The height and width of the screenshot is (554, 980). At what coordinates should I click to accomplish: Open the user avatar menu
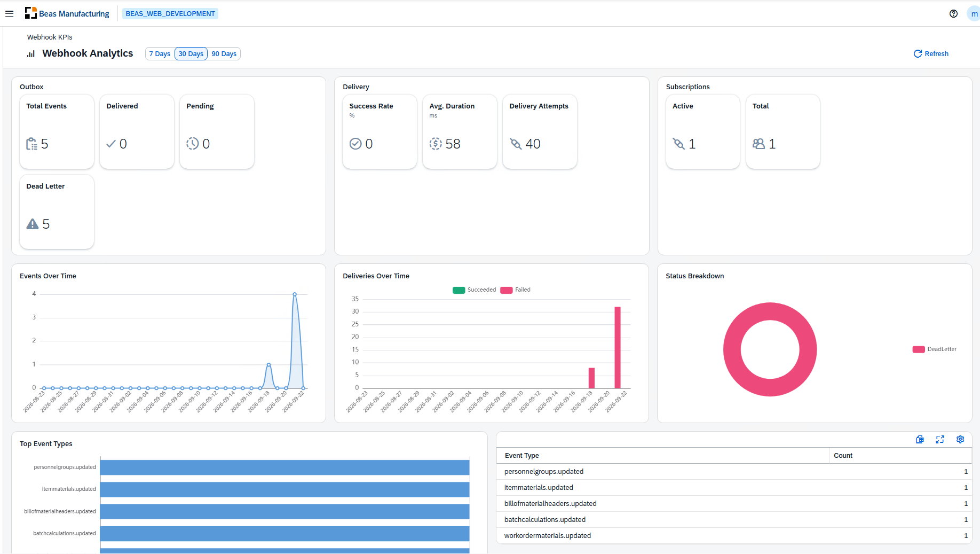pos(974,14)
